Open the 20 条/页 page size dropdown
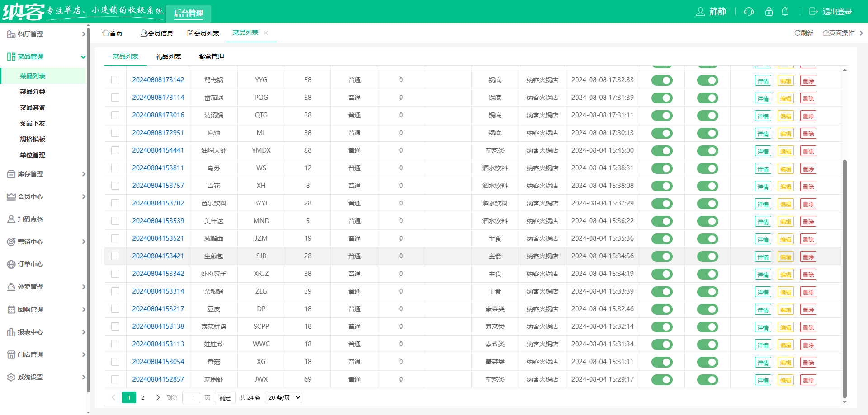The image size is (868, 415). click(x=283, y=398)
